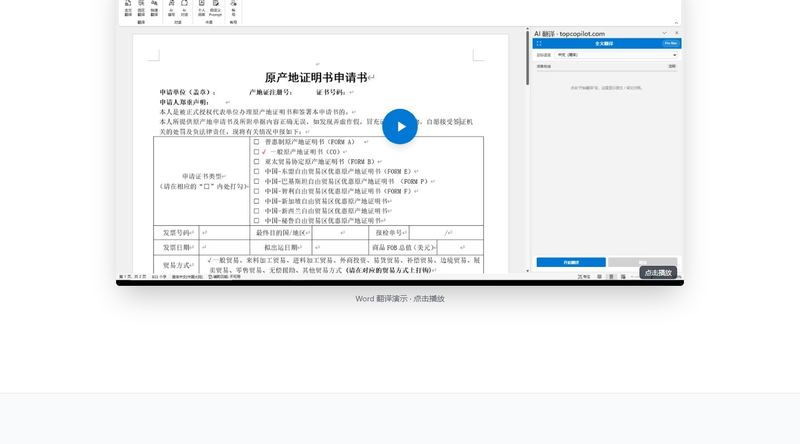Switch to Print Layout view icon
Viewport: 800px width, 444px height.
click(x=611, y=277)
